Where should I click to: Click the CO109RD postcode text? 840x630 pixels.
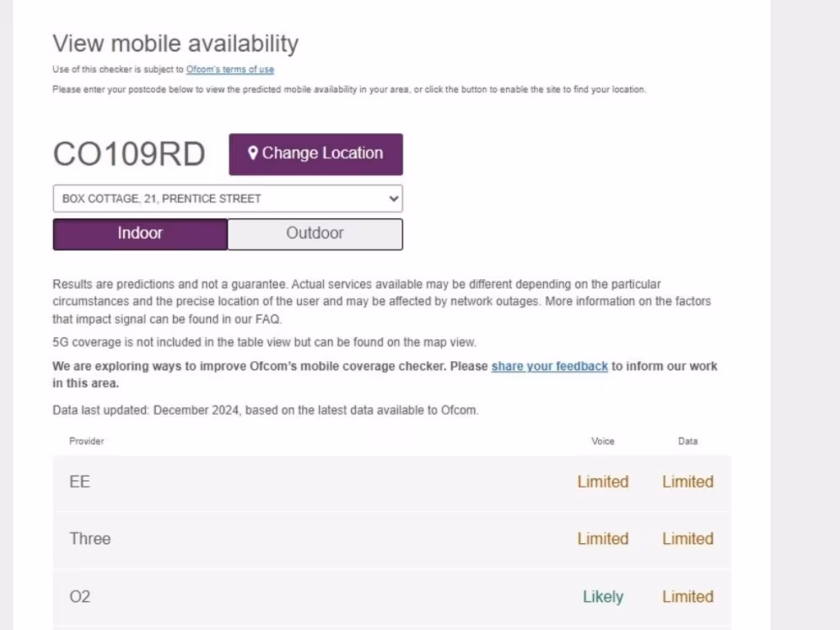(x=129, y=154)
